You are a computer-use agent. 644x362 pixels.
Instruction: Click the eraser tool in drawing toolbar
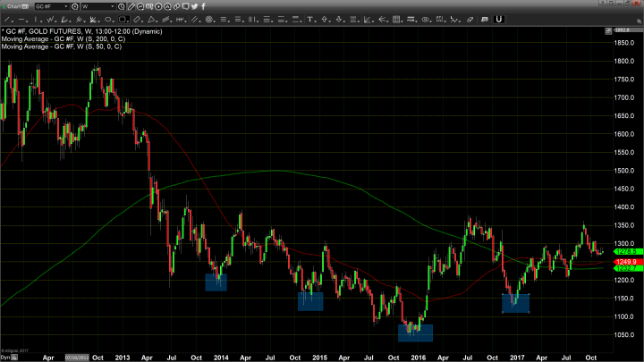click(470, 18)
